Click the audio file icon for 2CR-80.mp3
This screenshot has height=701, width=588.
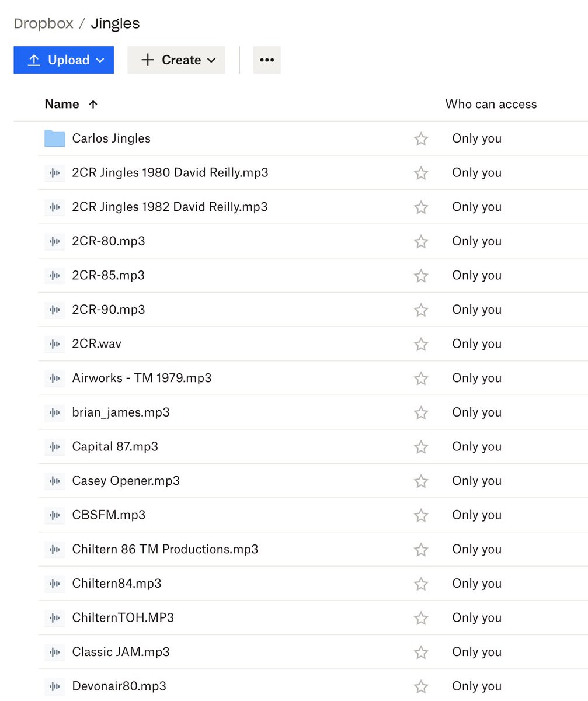pyautogui.click(x=55, y=241)
